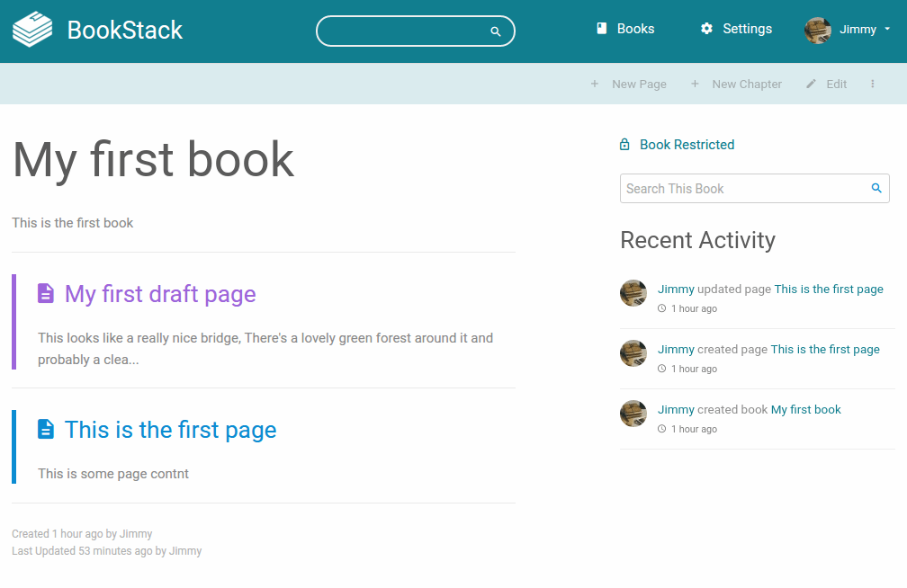Image resolution: width=907 pixels, height=588 pixels.
Task: Click the 'My first book' title heading
Action: [x=153, y=159]
